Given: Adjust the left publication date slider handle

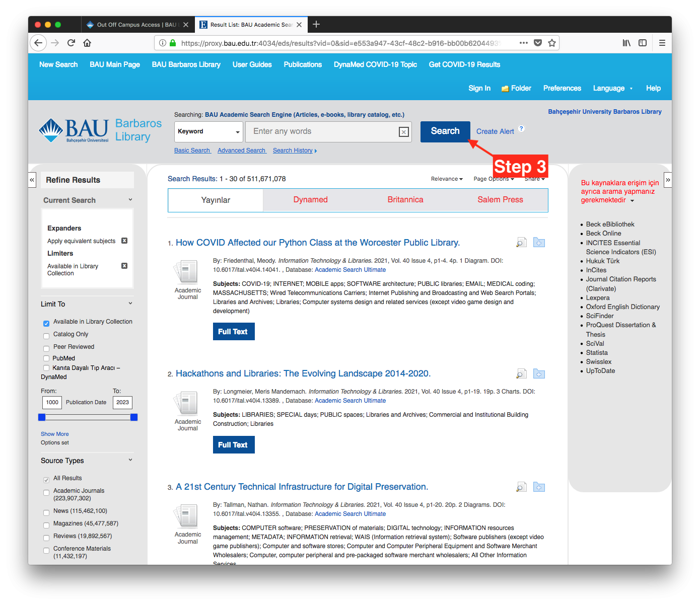Looking at the screenshot, I should (42, 417).
